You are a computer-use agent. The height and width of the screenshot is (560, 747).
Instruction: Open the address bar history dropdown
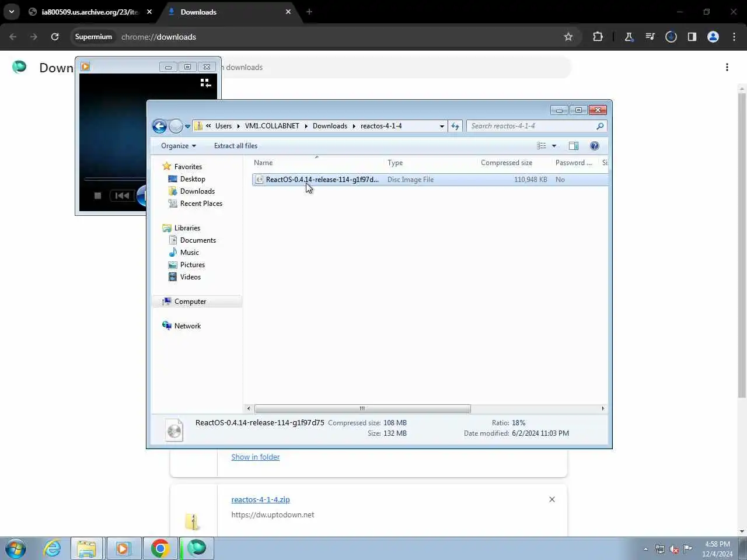pyautogui.click(x=442, y=126)
